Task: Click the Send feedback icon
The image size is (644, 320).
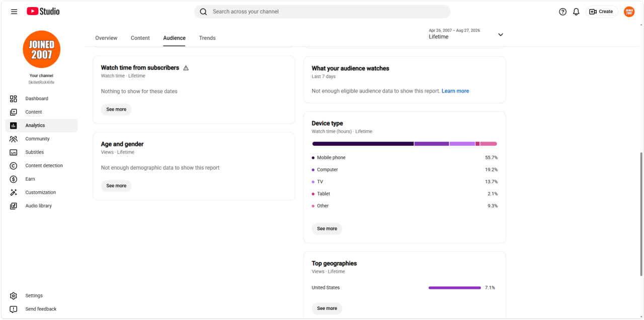Action: 14,309
